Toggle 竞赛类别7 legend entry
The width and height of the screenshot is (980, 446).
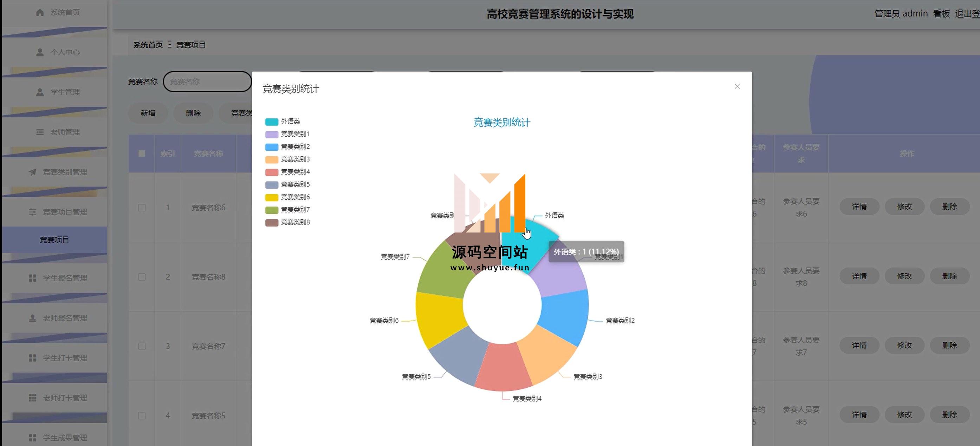(x=287, y=210)
